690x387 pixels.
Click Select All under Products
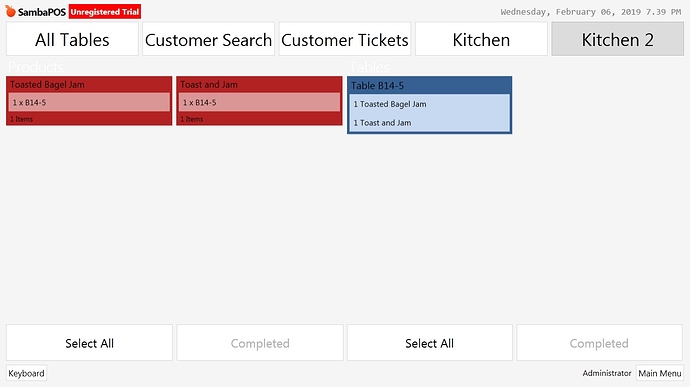click(89, 343)
